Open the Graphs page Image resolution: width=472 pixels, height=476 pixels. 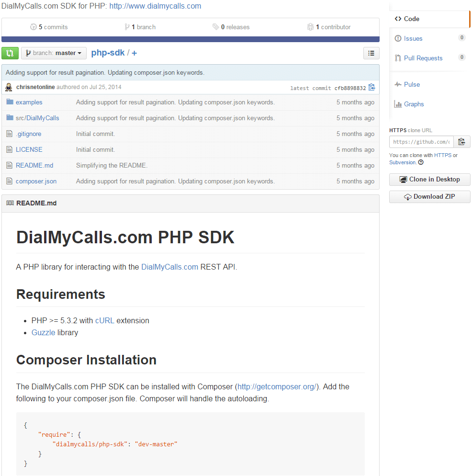(414, 104)
